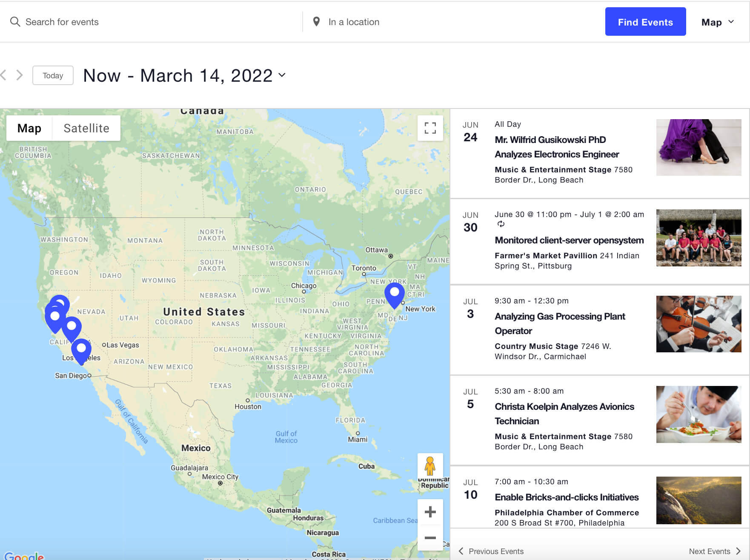Open the chef thumbnail for Christa Koelpin event

[x=698, y=414]
